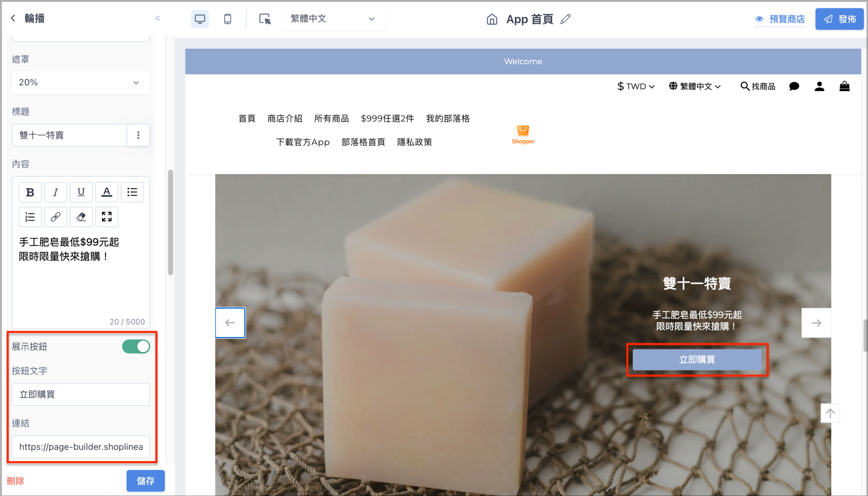Open the 所有商品 menu item
This screenshot has width=868, height=496.
coord(331,118)
